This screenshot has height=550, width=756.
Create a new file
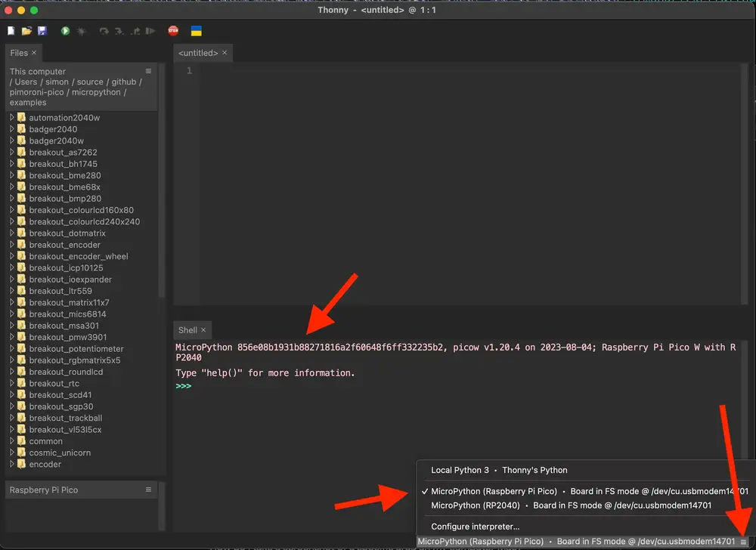click(x=10, y=30)
